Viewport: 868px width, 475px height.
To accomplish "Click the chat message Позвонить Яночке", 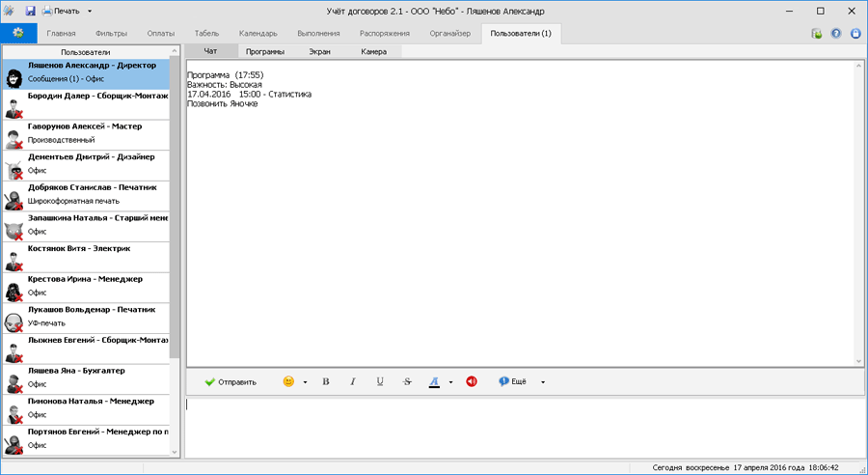I will click(x=223, y=103).
